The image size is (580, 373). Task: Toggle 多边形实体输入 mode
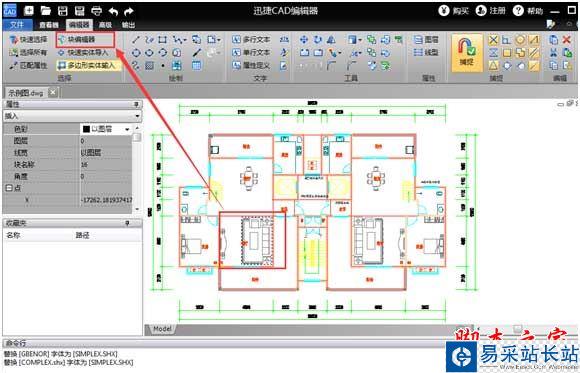coord(88,65)
